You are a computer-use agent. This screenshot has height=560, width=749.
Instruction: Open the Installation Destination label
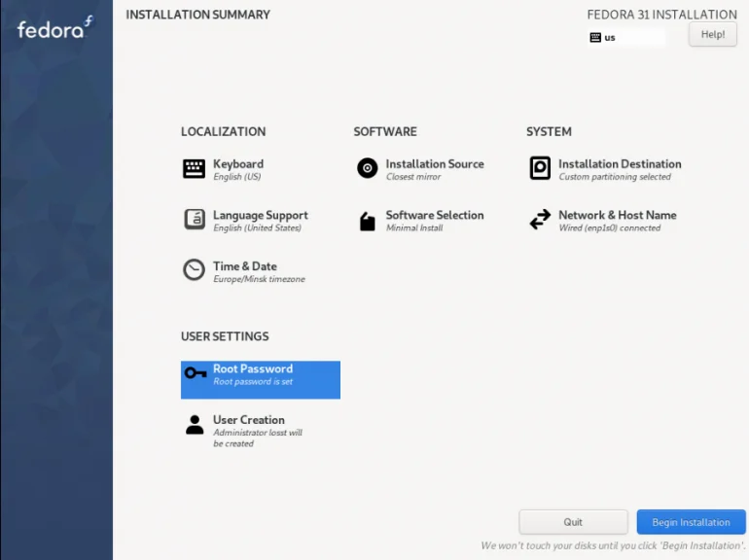click(620, 163)
